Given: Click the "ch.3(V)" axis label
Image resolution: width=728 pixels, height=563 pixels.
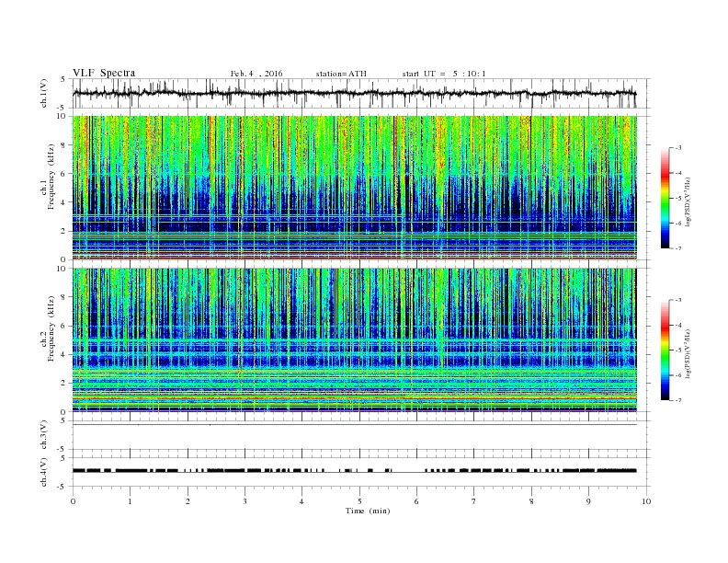Looking at the screenshot, I should point(44,435).
